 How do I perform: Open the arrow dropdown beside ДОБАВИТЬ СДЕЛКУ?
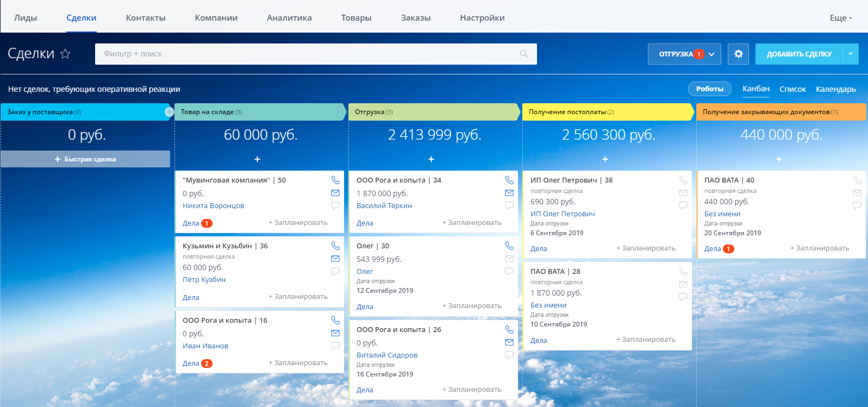[851, 54]
